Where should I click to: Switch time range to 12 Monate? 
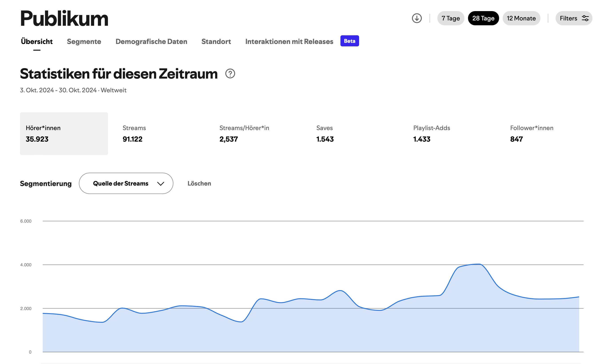pyautogui.click(x=521, y=18)
